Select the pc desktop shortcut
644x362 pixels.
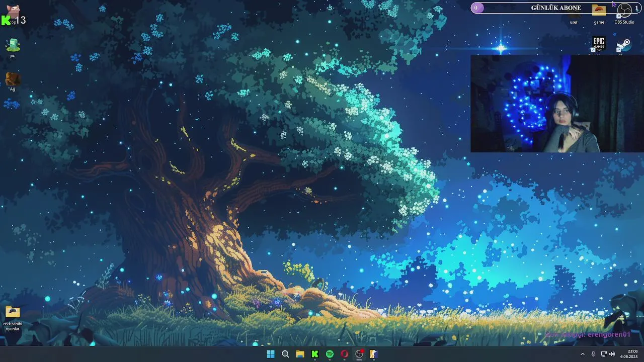coord(13,48)
